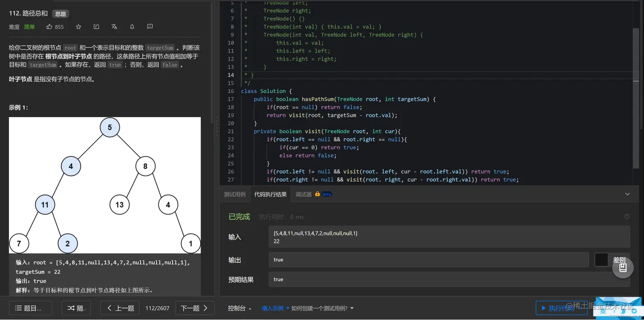Click code line 23 if(cur == 0)
Screen dimensions: 644x320
point(319,148)
